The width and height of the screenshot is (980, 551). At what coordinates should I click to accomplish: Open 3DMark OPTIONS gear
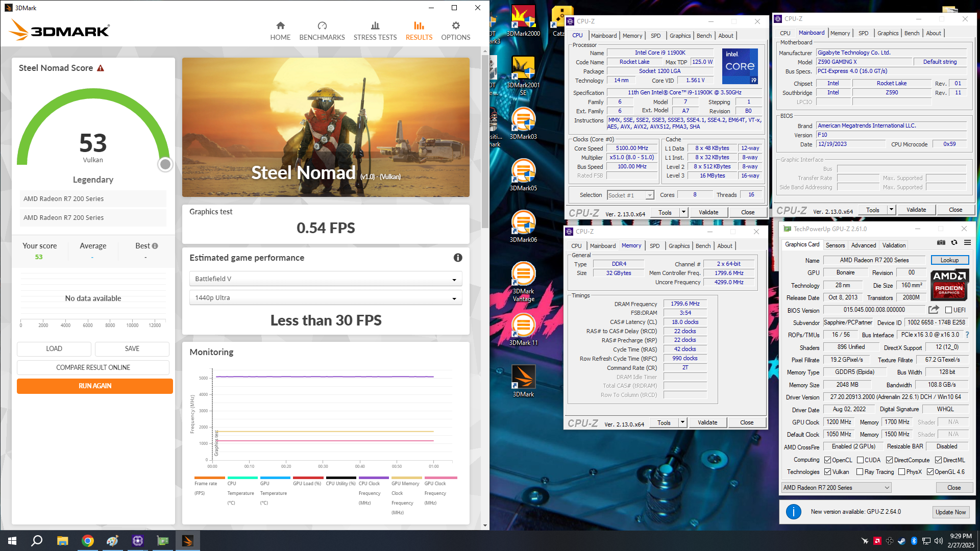tap(456, 31)
